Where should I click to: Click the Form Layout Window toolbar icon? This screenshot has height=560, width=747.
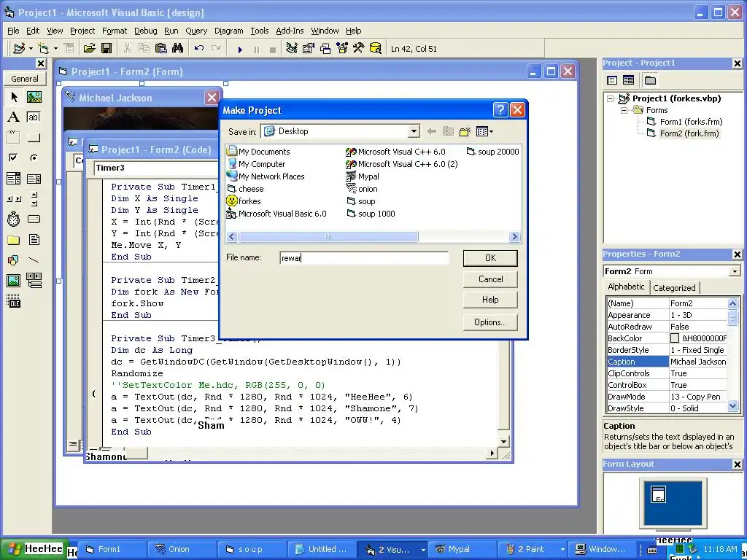pyautogui.click(x=325, y=48)
